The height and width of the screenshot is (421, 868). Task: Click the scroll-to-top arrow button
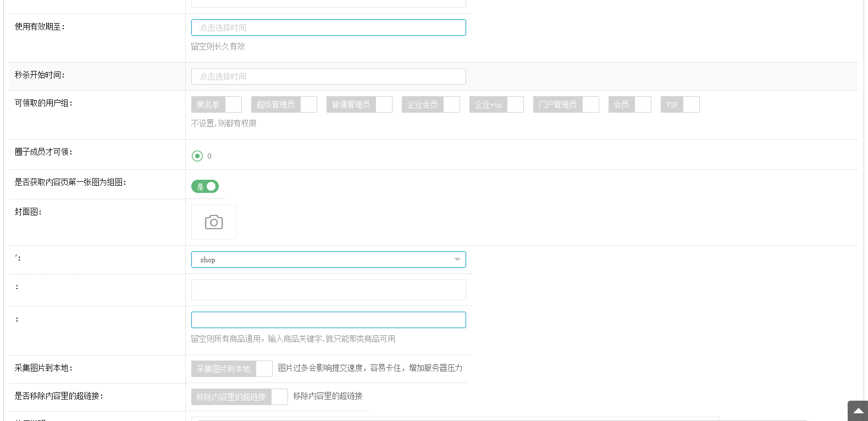tap(858, 411)
